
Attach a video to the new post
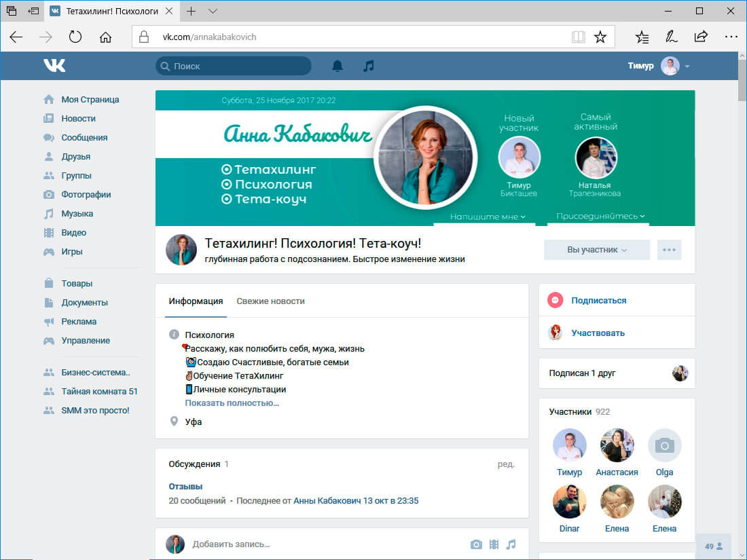(494, 544)
